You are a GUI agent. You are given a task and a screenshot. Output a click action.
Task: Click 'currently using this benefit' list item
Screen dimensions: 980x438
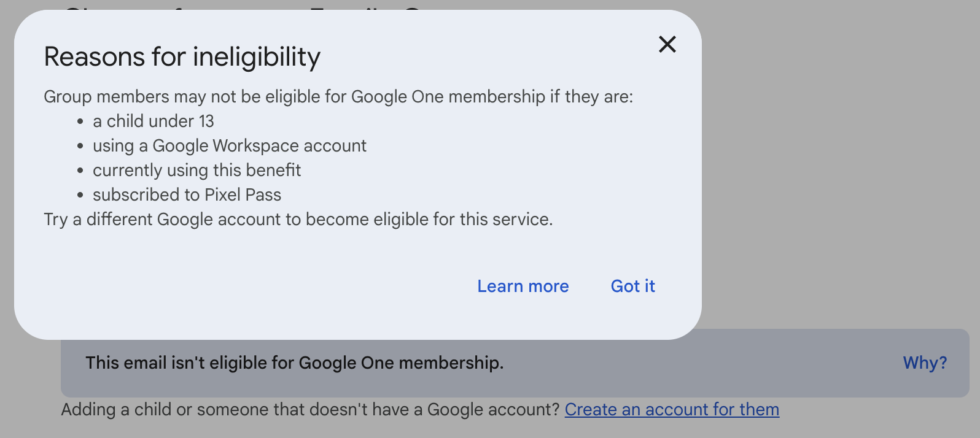[x=196, y=171]
